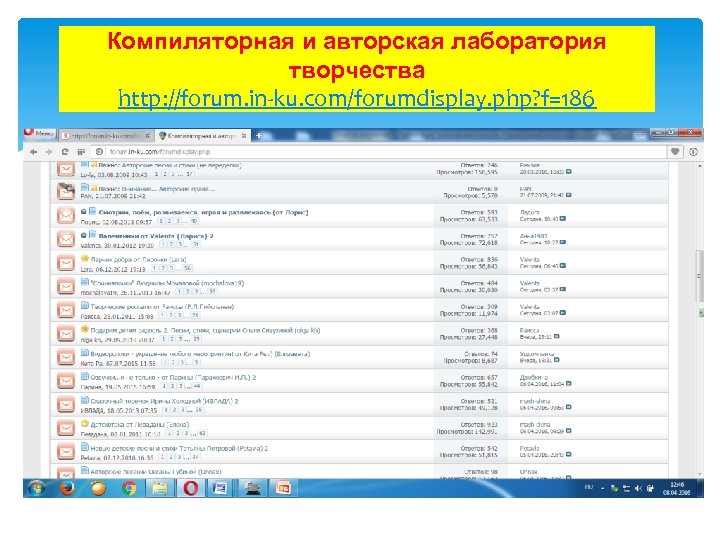Open the forum.in-ku.com link on the slide
This screenshot has width=720, height=540.
(357, 99)
